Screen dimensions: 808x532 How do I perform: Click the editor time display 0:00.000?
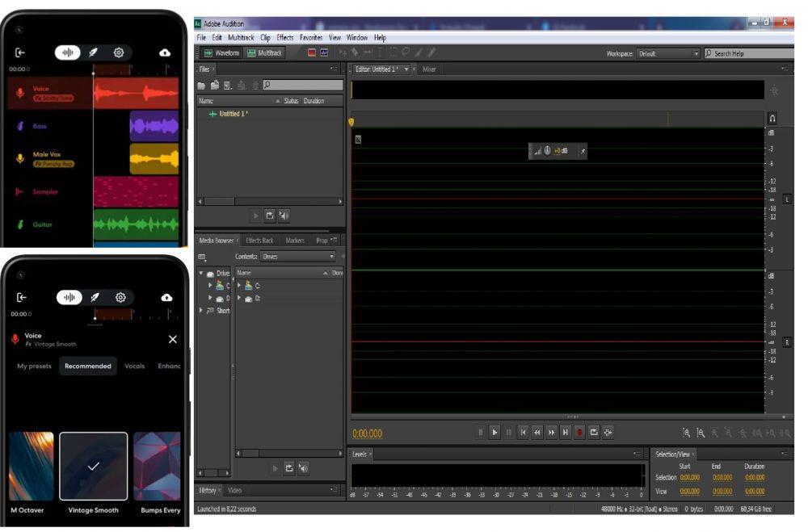point(368,434)
